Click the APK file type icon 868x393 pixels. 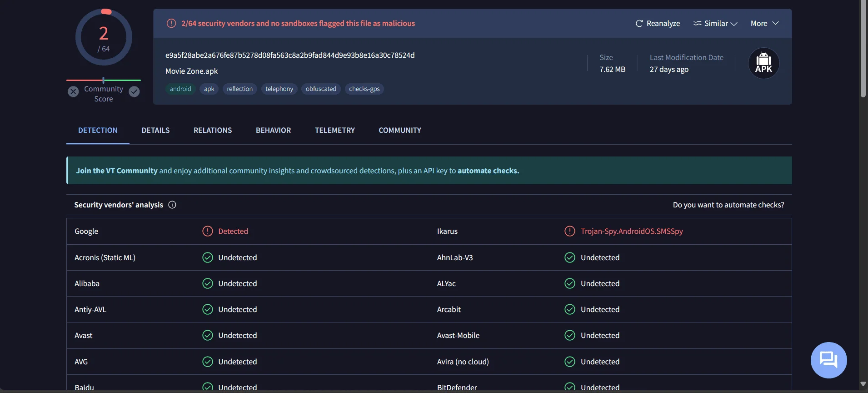coord(763,63)
